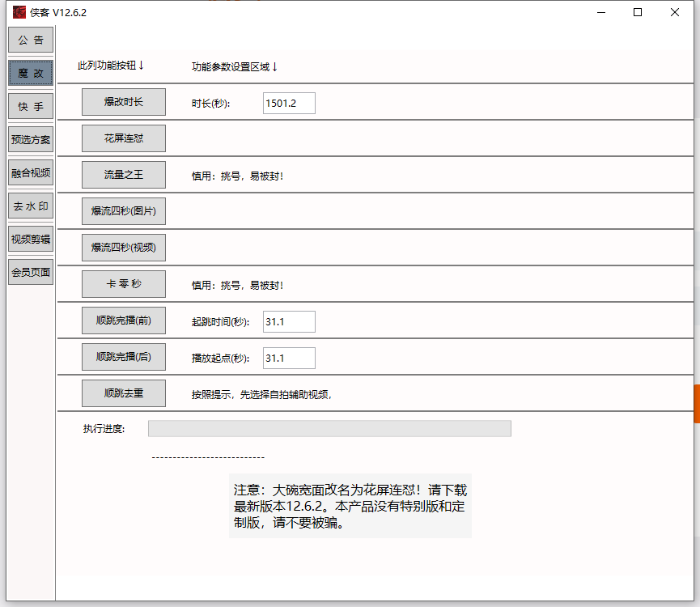The image size is (700, 607).
Task: Click the 起跳时间(秒) input box
Action: click(x=289, y=321)
